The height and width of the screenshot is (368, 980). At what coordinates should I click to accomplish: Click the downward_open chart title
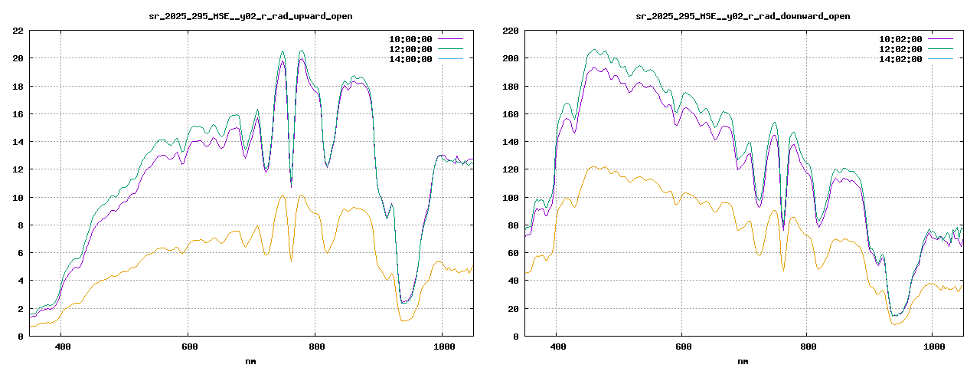tap(743, 16)
